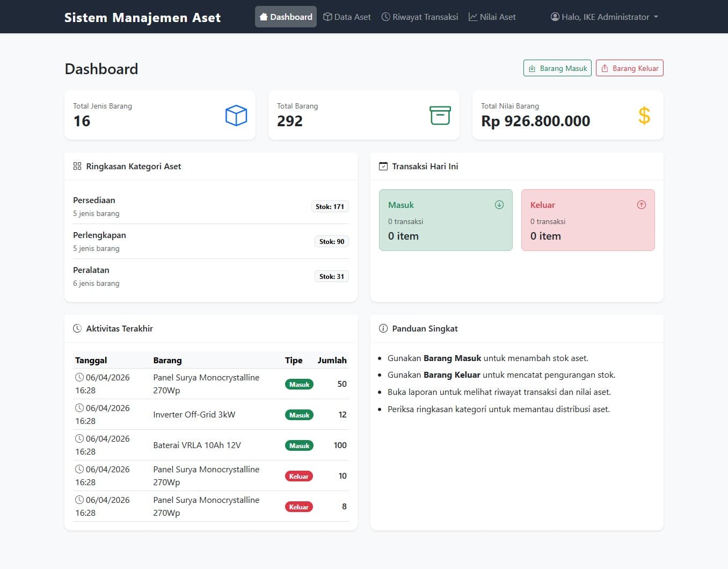
Task: Click the 0 item text in the Masuk card
Action: [x=403, y=236]
